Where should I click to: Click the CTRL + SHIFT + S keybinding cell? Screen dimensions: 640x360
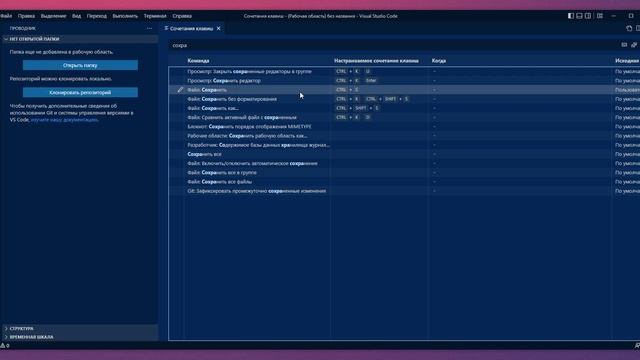point(358,108)
